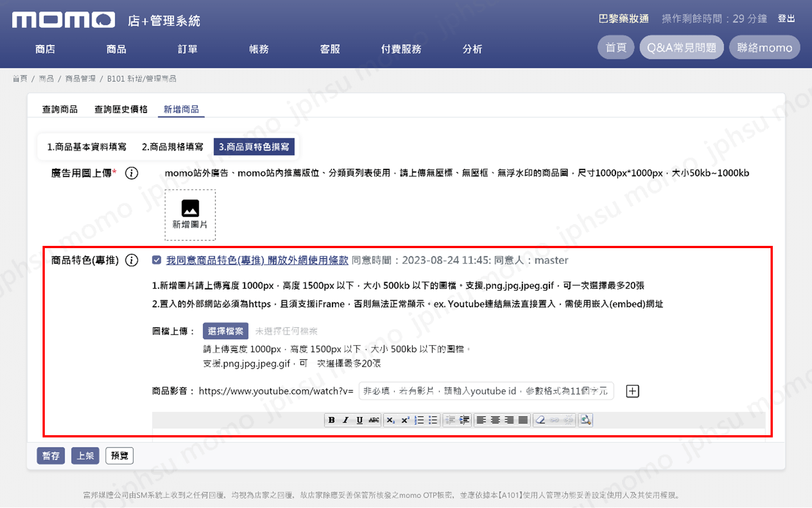Click the plus icon to add another video
This screenshot has width=812, height=508.
point(632,391)
